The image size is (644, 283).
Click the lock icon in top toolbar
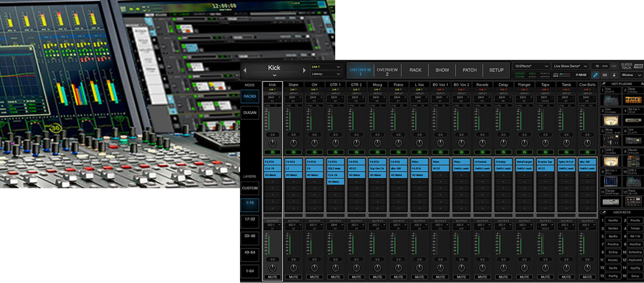614,75
